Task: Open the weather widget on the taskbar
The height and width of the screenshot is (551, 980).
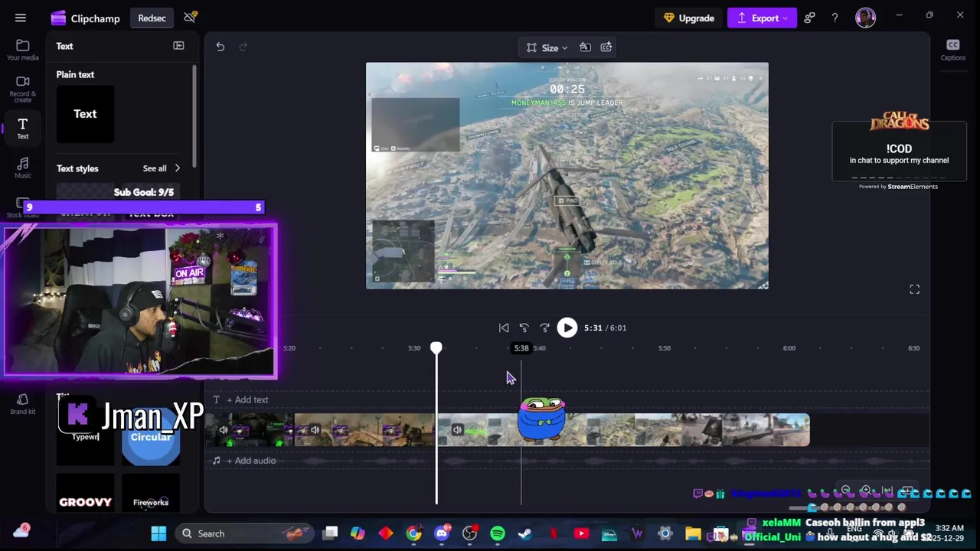Action: coord(21,532)
